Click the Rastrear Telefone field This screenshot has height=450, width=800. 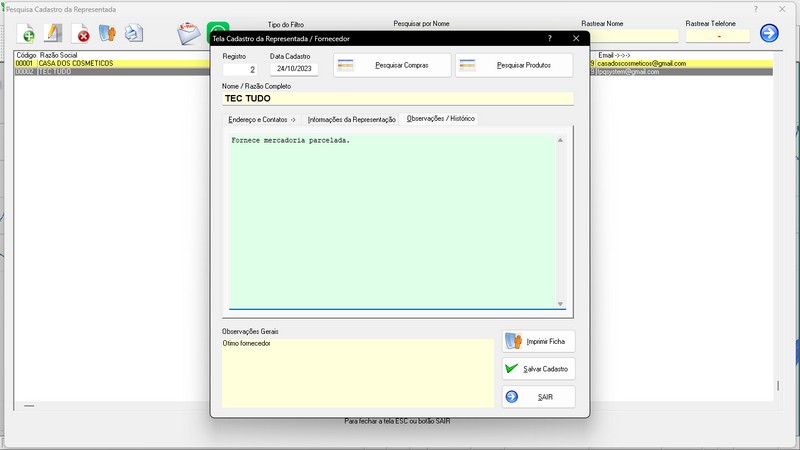point(718,36)
